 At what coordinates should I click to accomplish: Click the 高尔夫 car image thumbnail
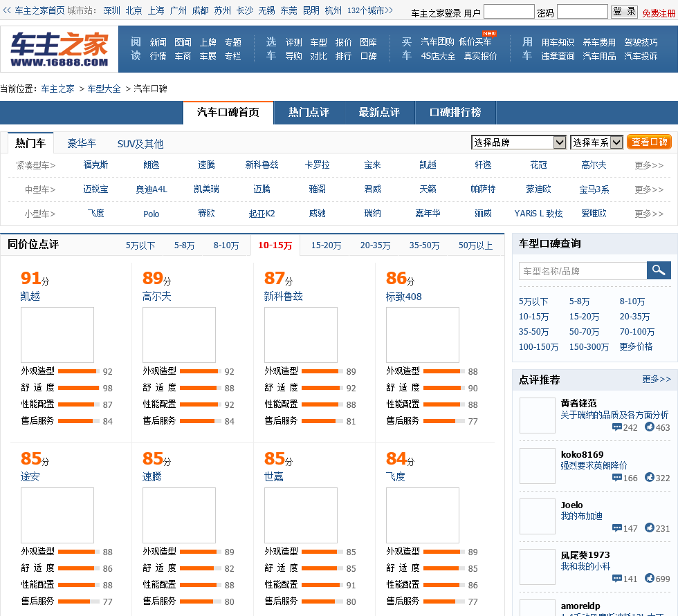pos(179,335)
